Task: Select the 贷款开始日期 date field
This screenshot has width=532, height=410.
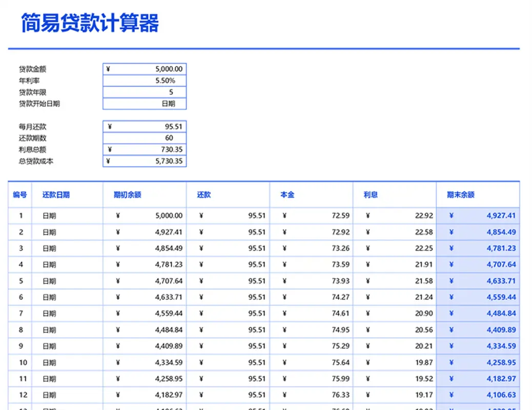Action: tap(144, 104)
